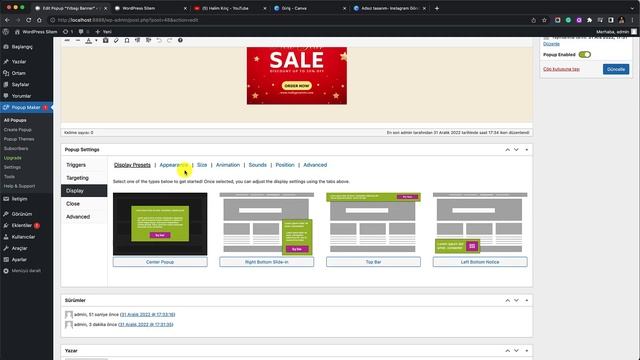The image size is (640, 360).
Task: Choose the Top Bar preset button
Action: pos(373,262)
